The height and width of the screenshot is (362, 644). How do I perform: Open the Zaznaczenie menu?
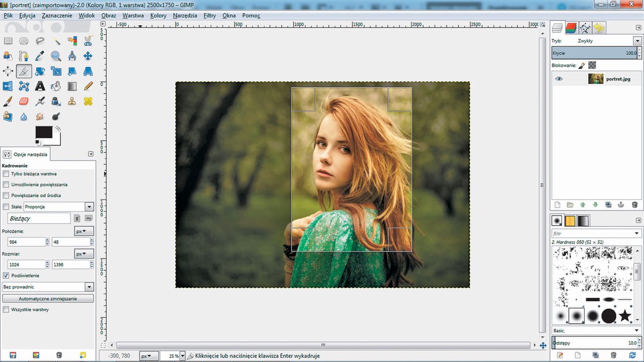[x=57, y=16]
